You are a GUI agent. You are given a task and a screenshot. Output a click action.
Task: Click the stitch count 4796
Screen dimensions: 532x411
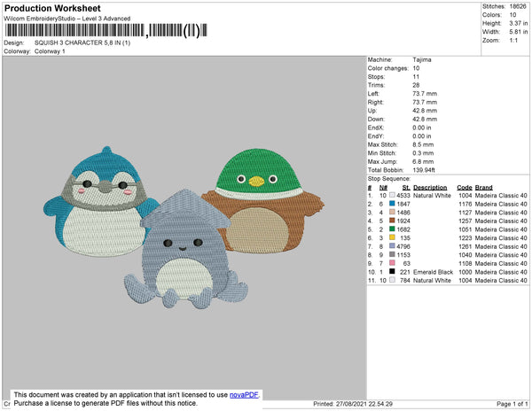(x=403, y=246)
